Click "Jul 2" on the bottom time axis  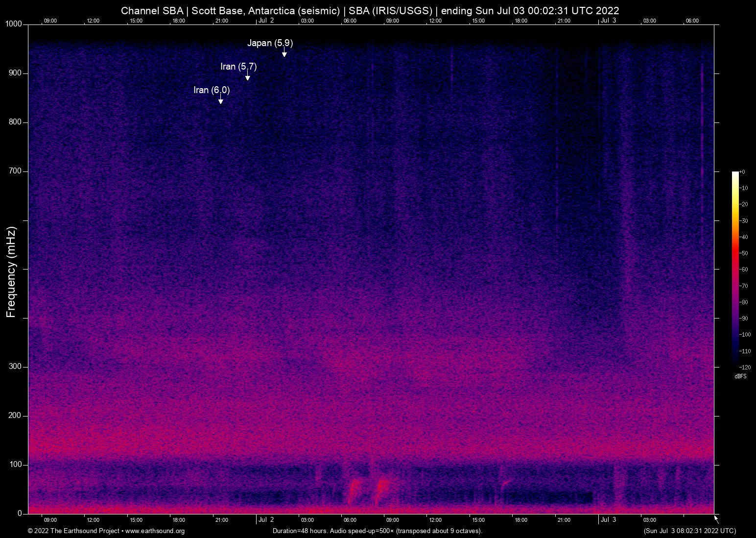coord(266,520)
